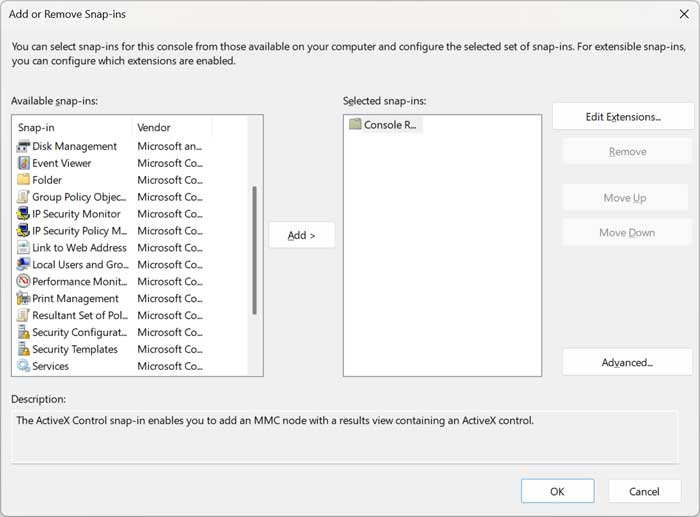Click the "Event Viewer" label
Image resolution: width=700 pixels, height=517 pixels.
coord(62,163)
